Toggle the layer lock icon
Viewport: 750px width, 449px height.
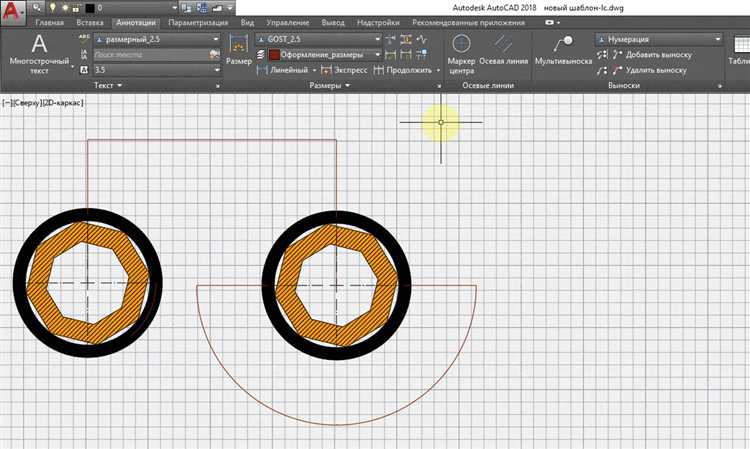[76, 8]
